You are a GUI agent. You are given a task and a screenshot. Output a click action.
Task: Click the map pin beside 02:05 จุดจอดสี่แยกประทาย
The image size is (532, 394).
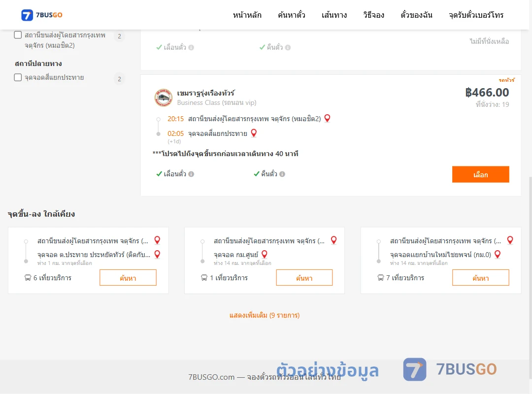254,133
